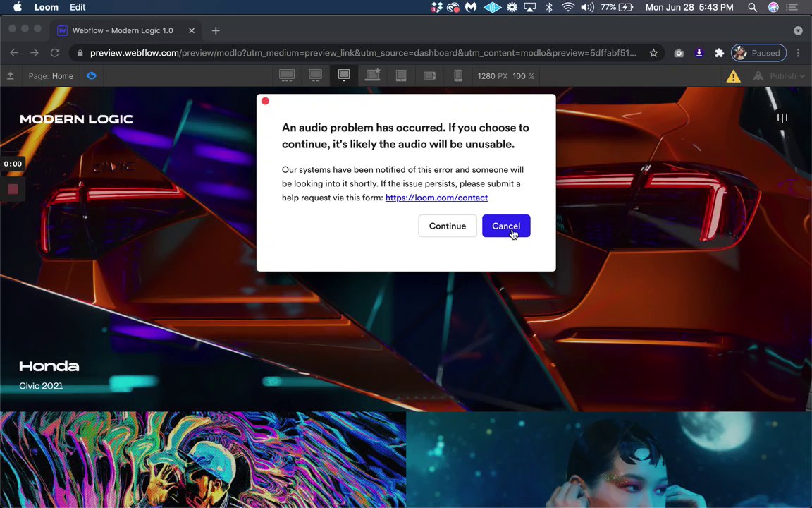Image resolution: width=812 pixels, height=508 pixels.
Task: Open the colorful psychedelic artwork thumbnail
Action: (x=203, y=460)
